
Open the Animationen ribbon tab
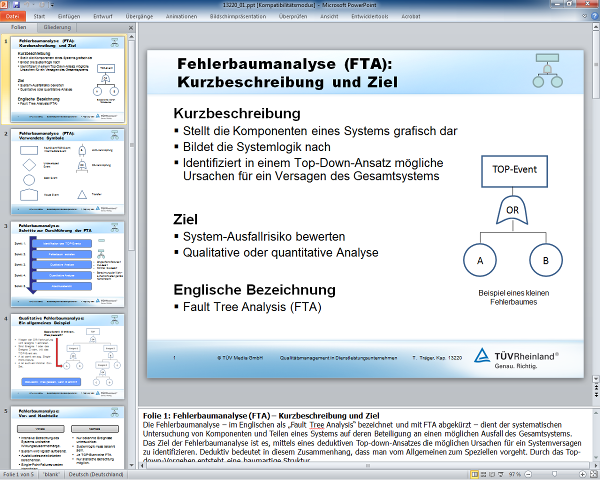tap(181, 17)
